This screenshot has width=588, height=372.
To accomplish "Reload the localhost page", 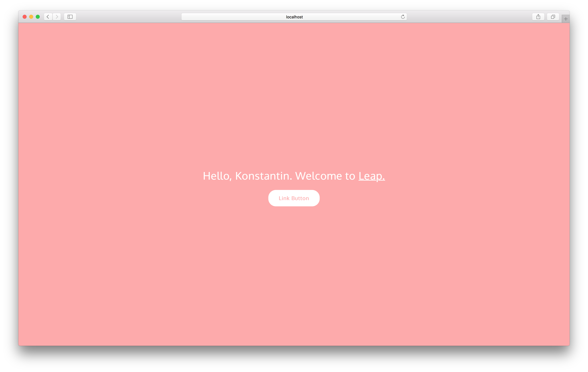I will click(x=403, y=17).
